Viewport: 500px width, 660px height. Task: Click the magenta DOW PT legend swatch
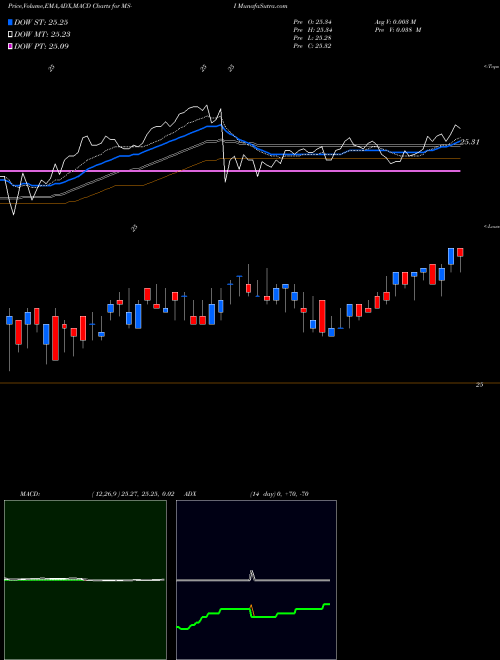(10, 46)
